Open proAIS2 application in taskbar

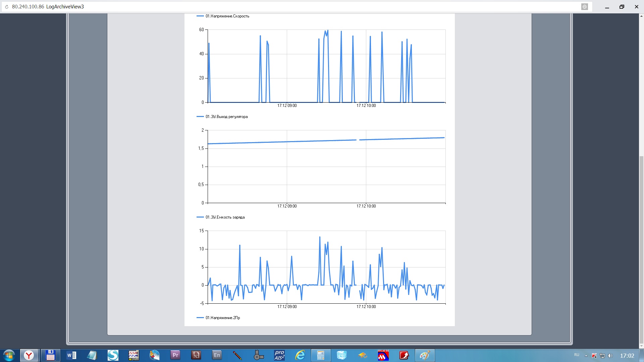coord(279,355)
